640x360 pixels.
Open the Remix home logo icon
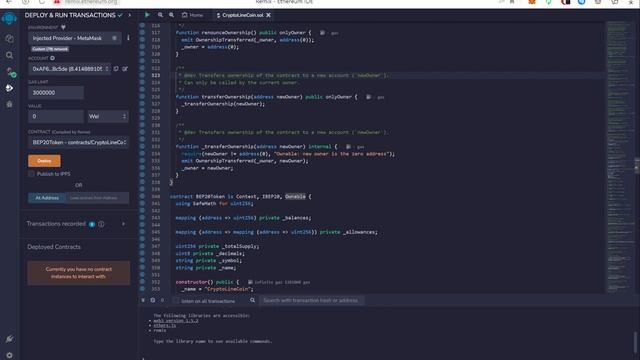[x=9, y=19]
